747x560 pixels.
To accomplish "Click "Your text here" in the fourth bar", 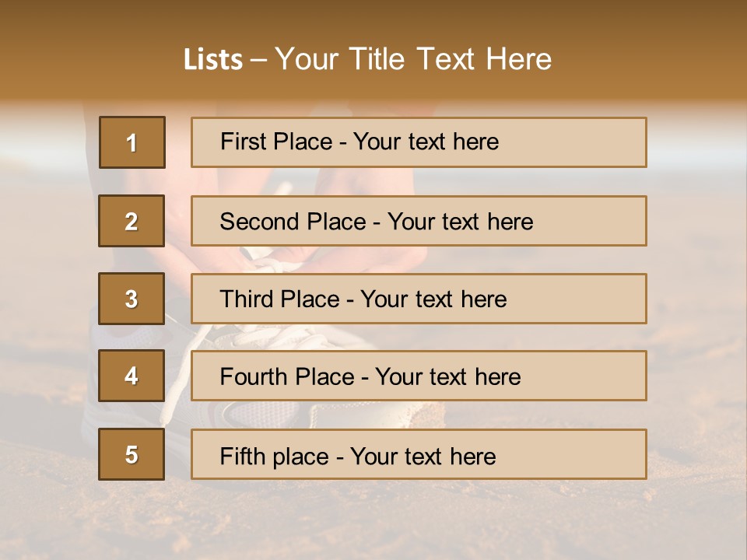I will point(447,377).
